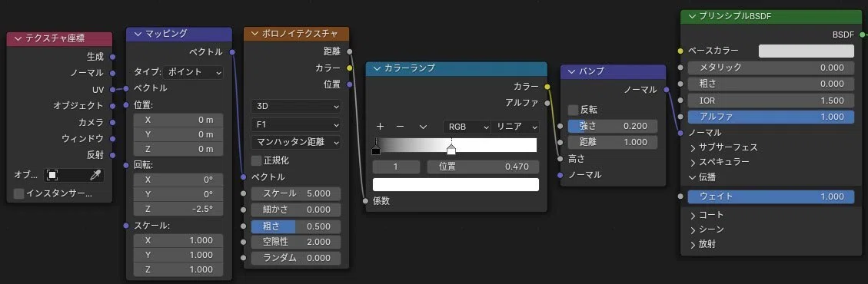Click the bump 強さ 0.200 slider
The height and width of the screenshot is (284, 868).
coord(613,126)
